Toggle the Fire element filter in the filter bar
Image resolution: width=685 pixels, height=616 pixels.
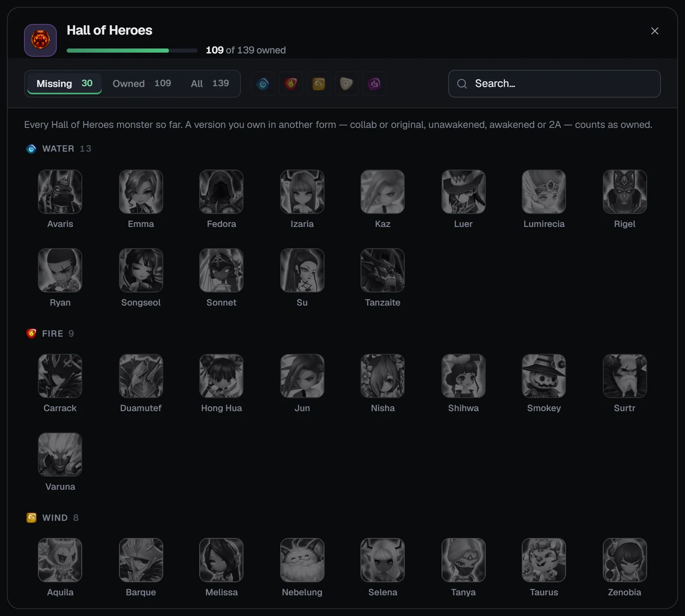pos(291,83)
